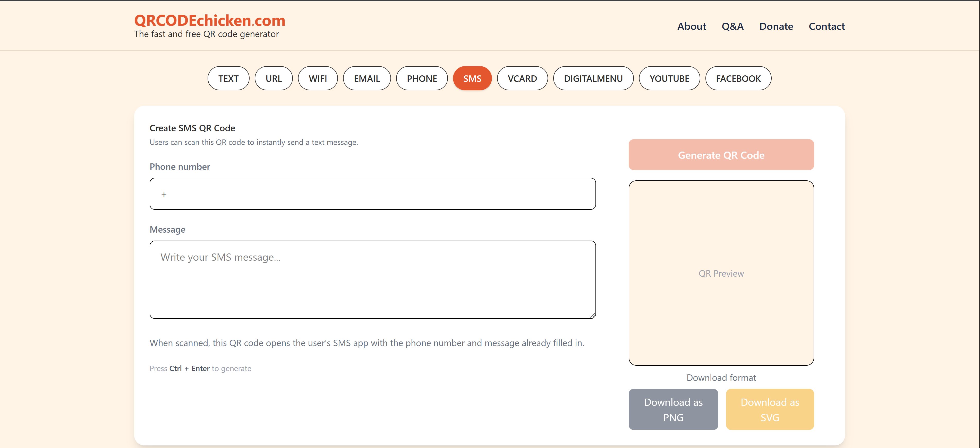Viewport: 980px width, 448px height.
Task: Open the VCARD tab
Action: pyautogui.click(x=522, y=78)
